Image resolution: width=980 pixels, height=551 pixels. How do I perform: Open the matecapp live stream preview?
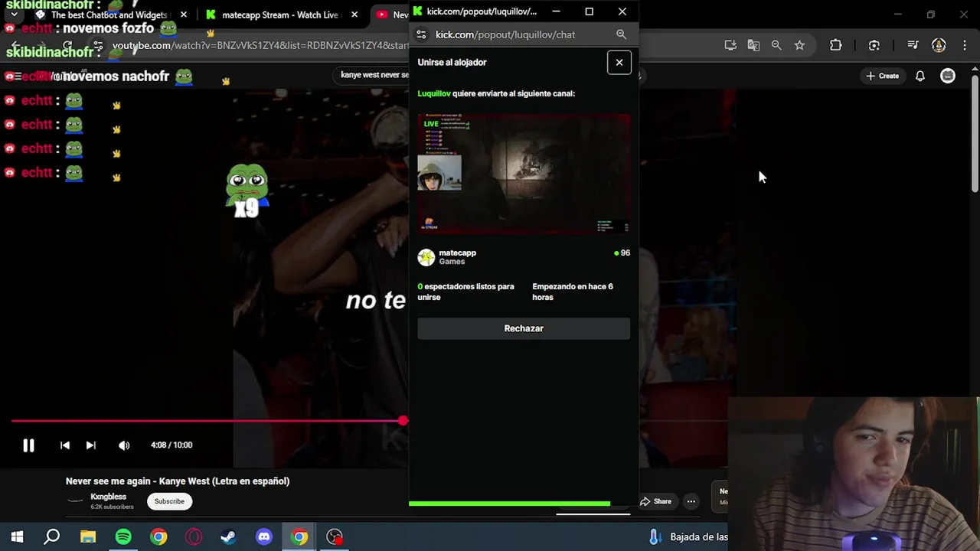click(x=524, y=174)
